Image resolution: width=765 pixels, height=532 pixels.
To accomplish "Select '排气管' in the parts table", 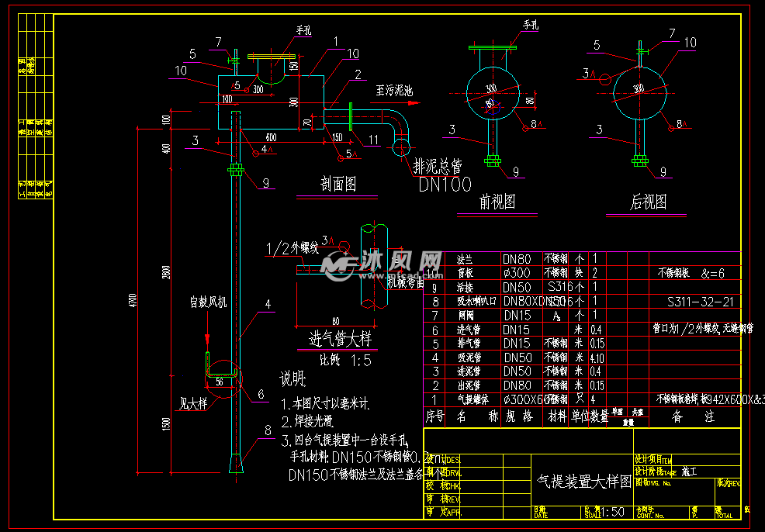I will pos(469,344).
